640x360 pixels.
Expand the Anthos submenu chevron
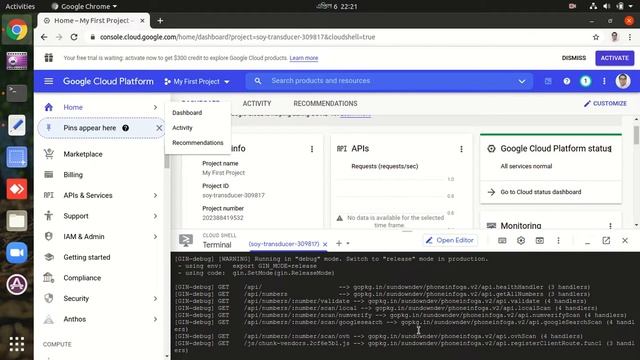pyautogui.click(x=155, y=319)
